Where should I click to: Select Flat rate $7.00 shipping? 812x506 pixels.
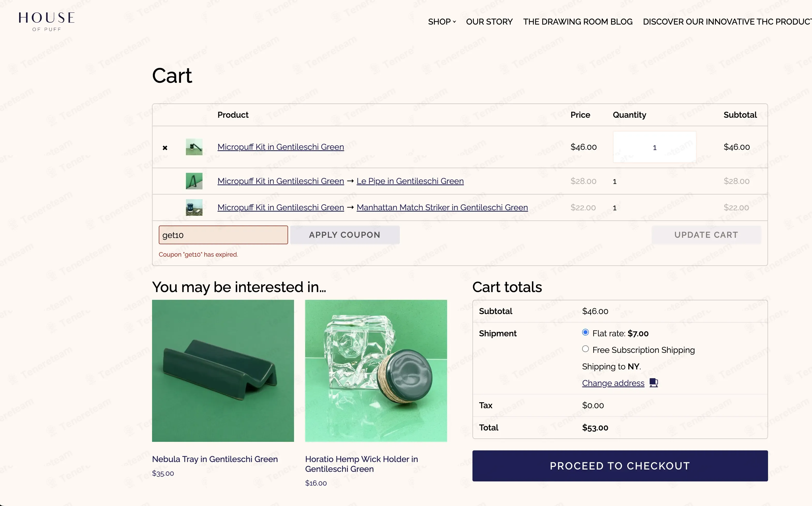(585, 332)
